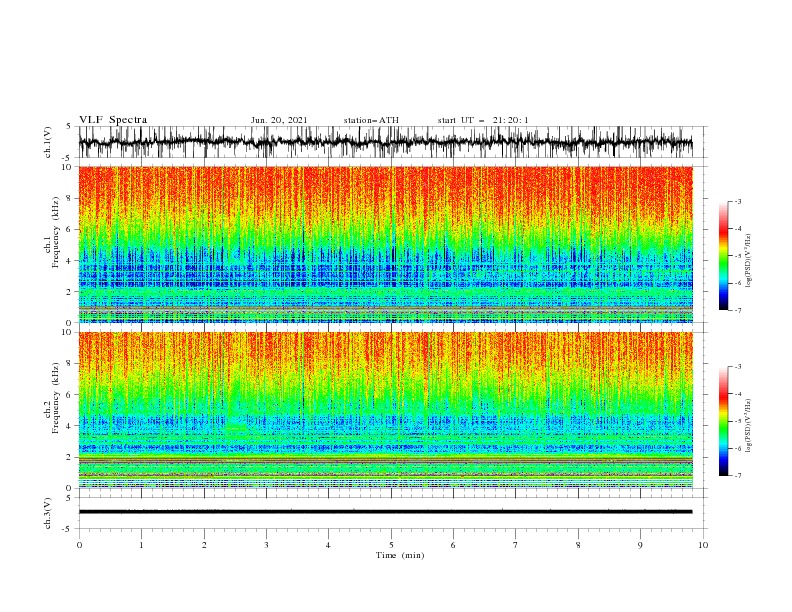This screenshot has width=792, height=612.
Task: Click the "station=ATH" header label
Action: (371, 120)
